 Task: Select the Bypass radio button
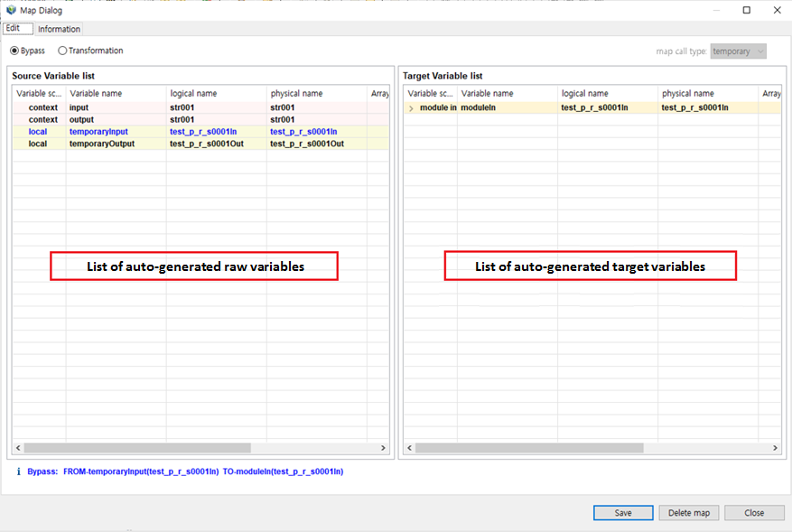point(13,51)
